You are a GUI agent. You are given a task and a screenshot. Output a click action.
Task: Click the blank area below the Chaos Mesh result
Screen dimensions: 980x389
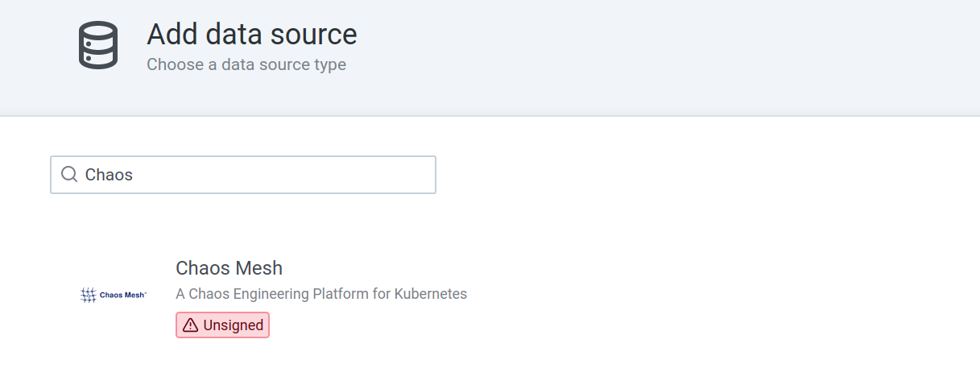coord(490,369)
